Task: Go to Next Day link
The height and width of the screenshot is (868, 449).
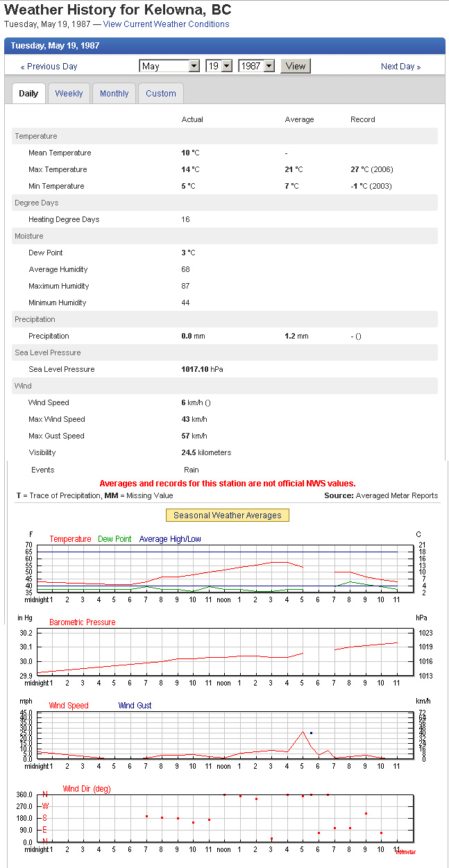Action: tap(401, 67)
